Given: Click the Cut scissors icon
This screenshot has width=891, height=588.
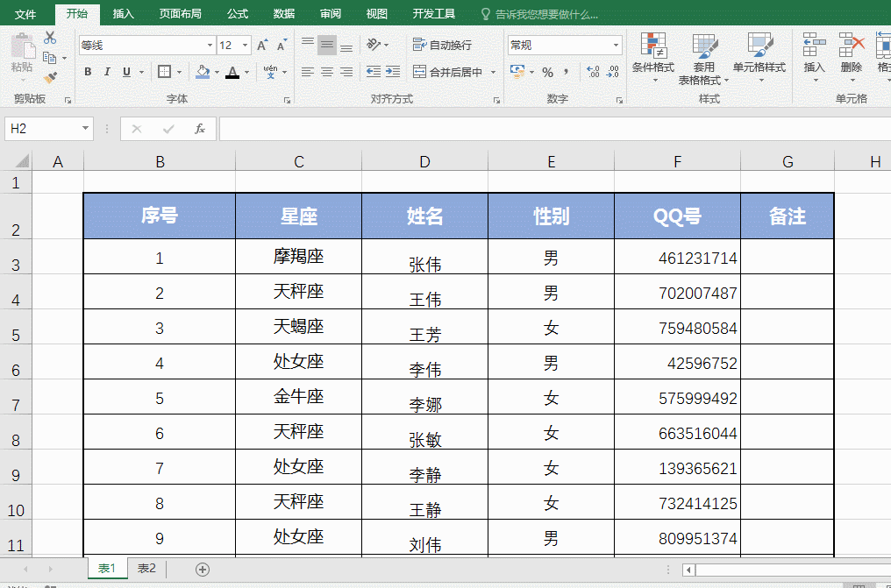Looking at the screenshot, I should point(50,38).
